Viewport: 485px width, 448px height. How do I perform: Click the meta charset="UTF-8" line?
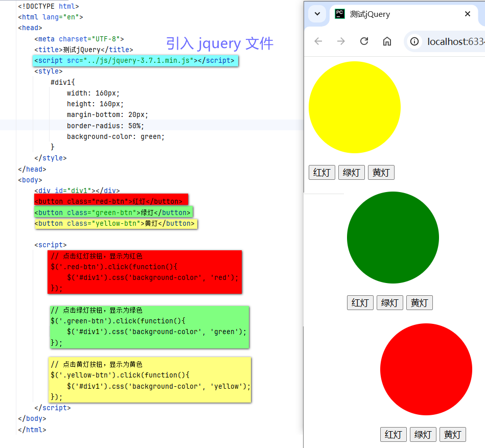tap(79, 39)
